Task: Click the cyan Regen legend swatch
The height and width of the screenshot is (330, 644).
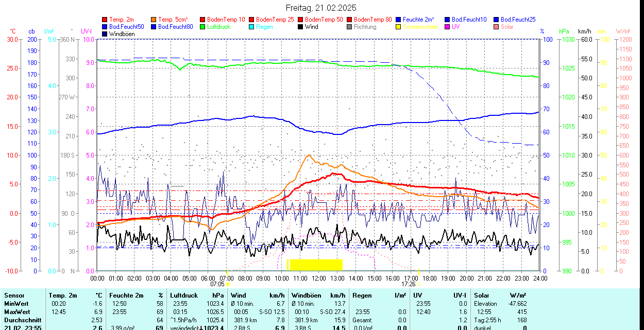Action: 252,27
